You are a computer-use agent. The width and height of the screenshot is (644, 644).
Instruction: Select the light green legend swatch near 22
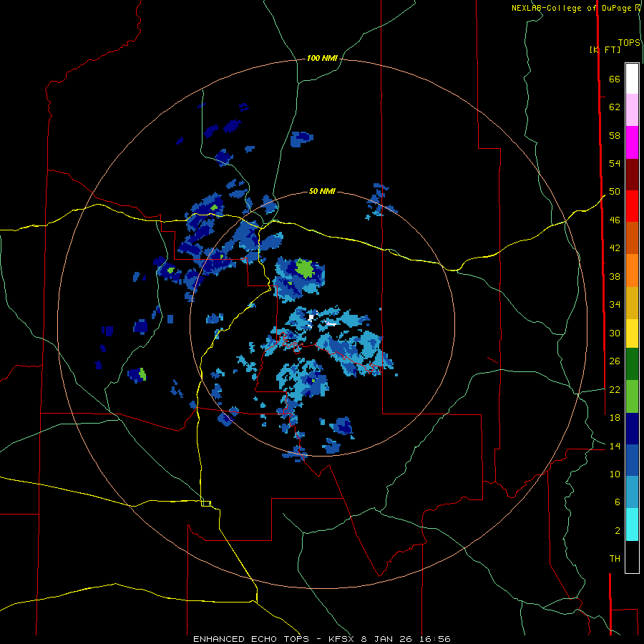click(x=632, y=396)
